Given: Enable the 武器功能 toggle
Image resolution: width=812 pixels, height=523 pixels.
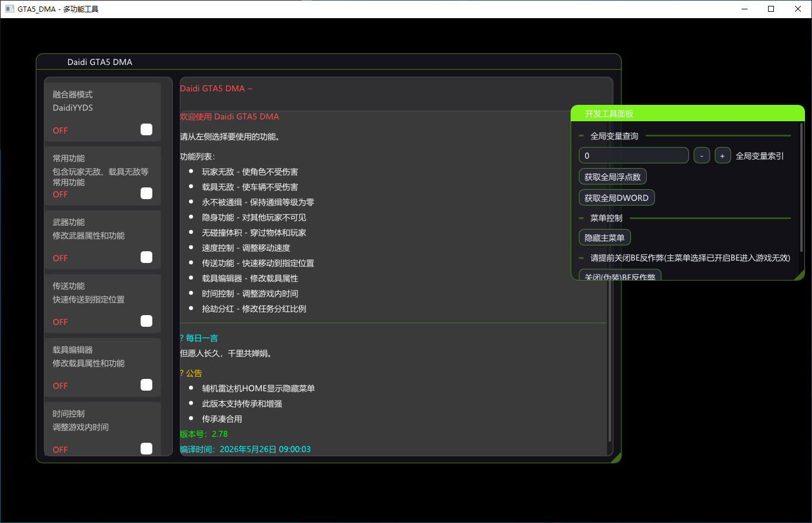Looking at the screenshot, I should 146,257.
